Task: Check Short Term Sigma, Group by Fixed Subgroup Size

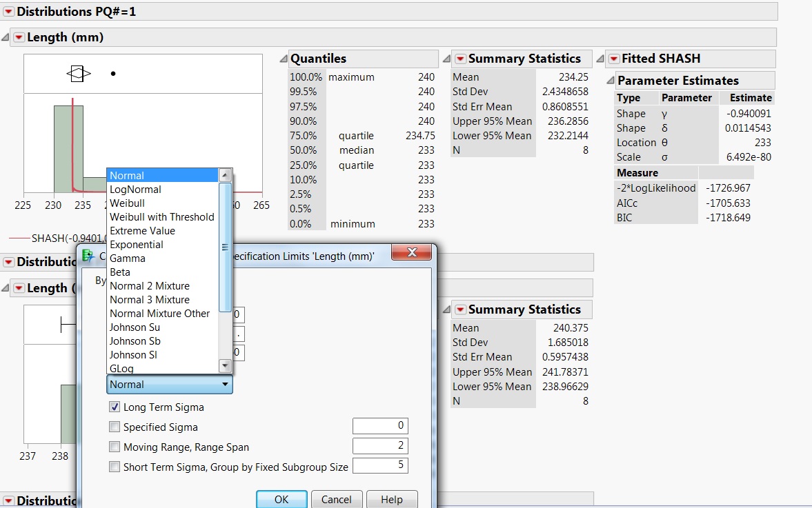Action: click(115, 466)
